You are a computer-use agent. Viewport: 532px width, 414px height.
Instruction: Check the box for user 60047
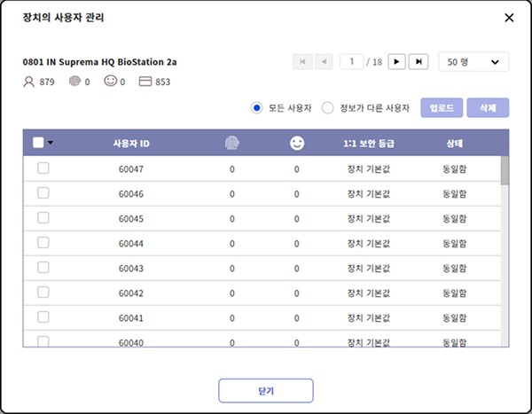coord(43,168)
